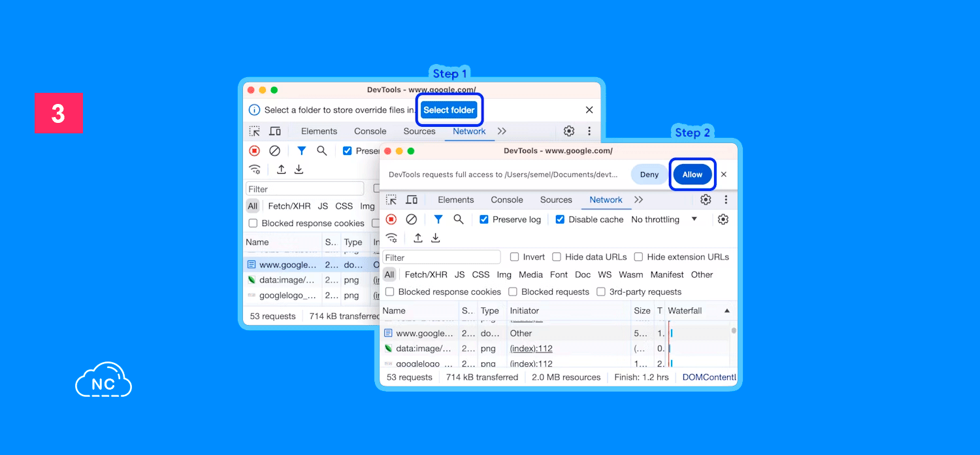Click the Filter field in Step 2 window

tap(442, 258)
